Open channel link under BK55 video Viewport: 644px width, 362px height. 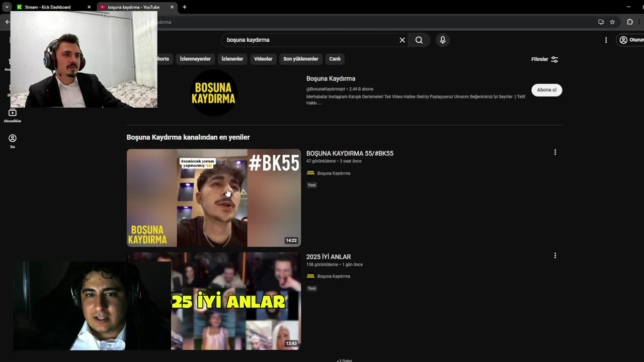pos(334,173)
